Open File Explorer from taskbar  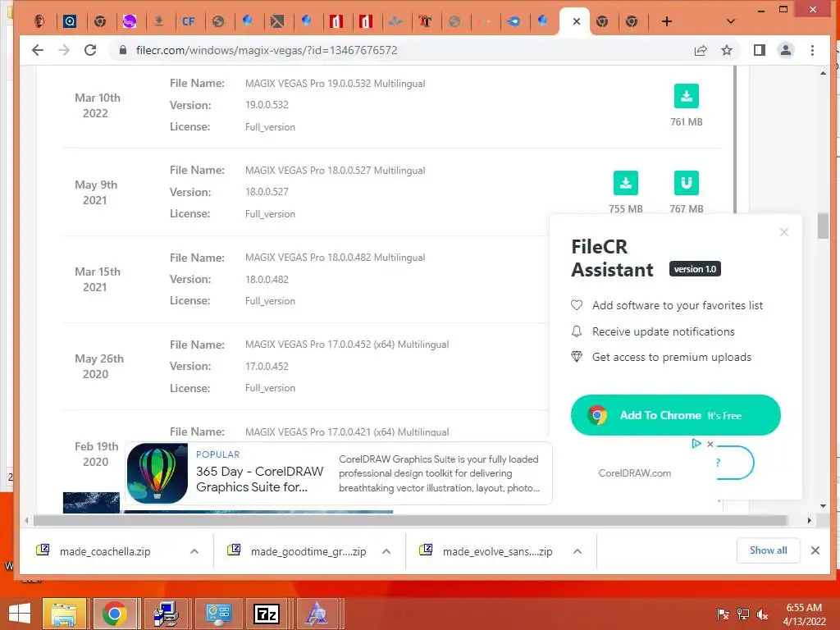tap(64, 614)
